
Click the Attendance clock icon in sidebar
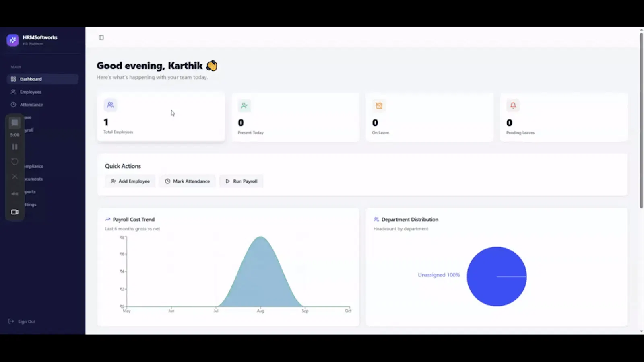(x=13, y=105)
